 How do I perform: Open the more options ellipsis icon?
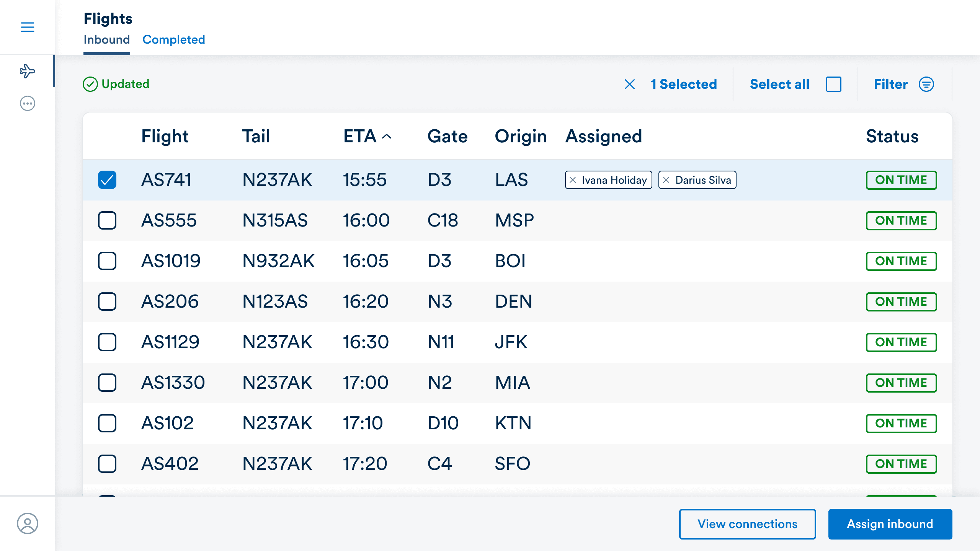pos(27,103)
